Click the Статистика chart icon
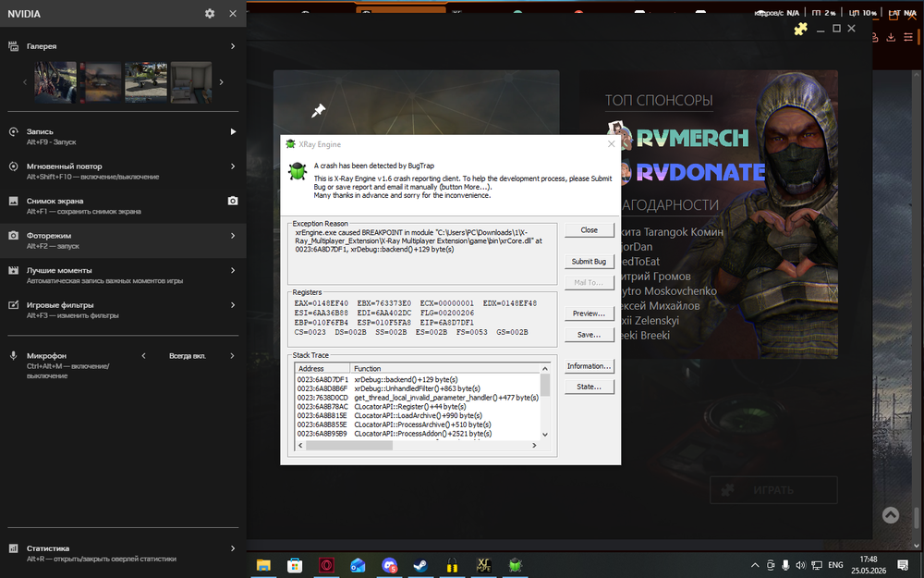924x578 pixels. 13,548
